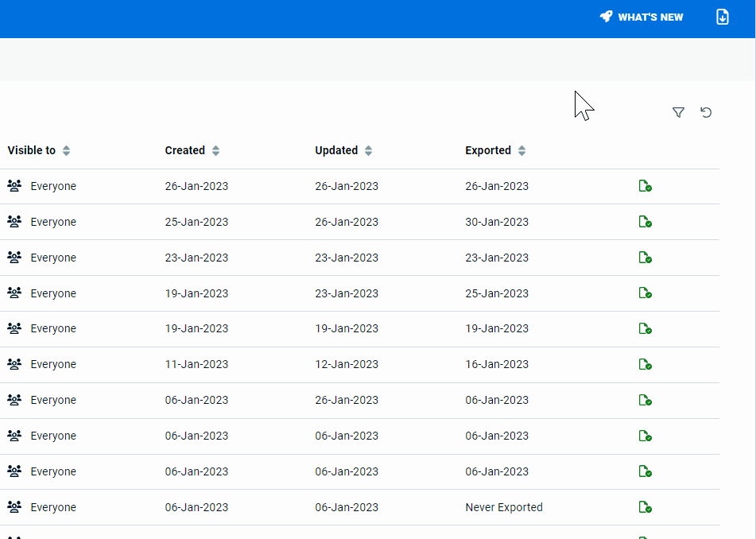The image size is (756, 539).
Task: Sort by Updated column arrows
Action: 368,150
